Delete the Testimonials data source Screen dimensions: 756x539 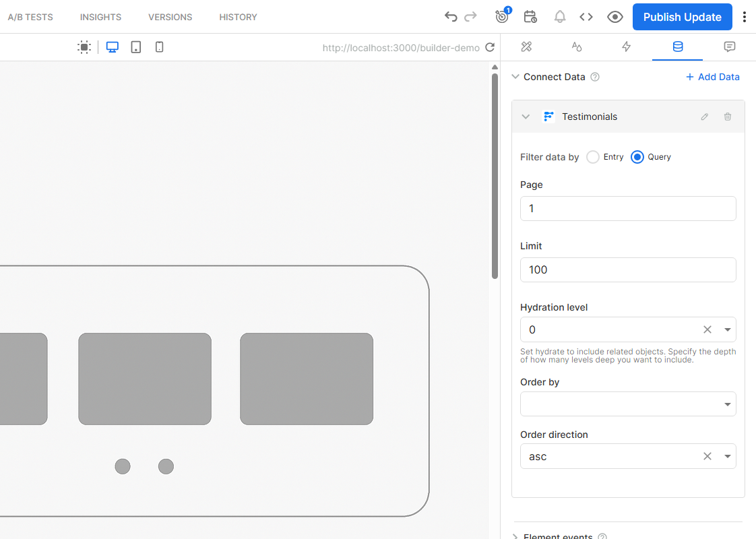728,117
